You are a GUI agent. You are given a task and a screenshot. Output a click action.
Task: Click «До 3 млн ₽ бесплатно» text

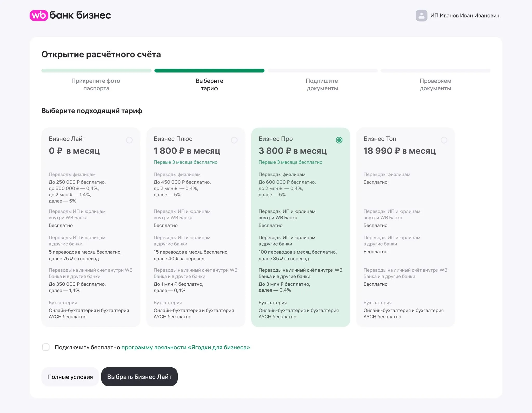pyautogui.click(x=284, y=284)
